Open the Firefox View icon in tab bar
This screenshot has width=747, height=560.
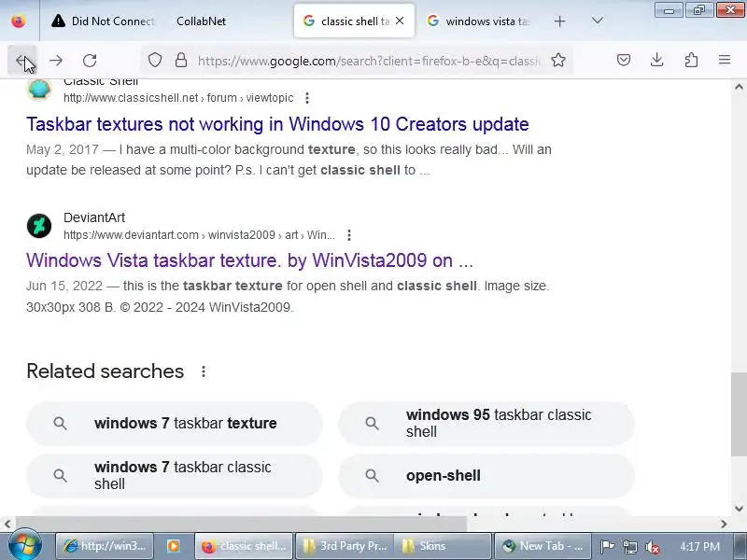(19, 21)
